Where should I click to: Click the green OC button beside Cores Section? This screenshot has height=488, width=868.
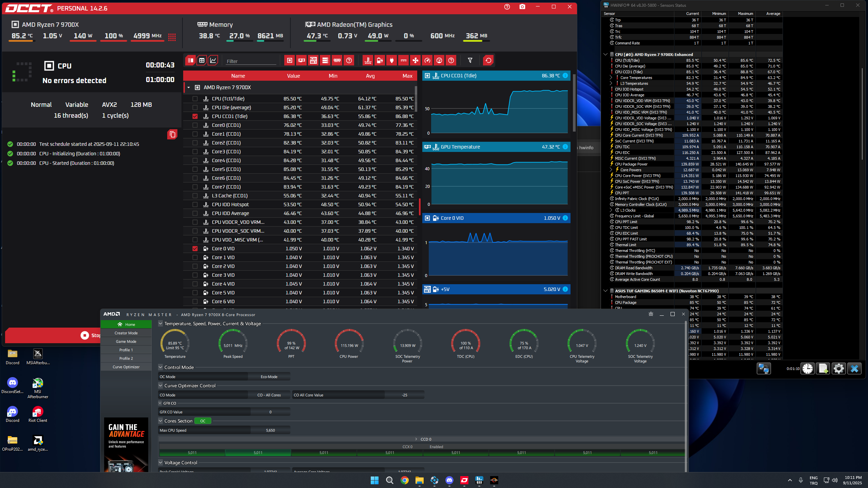(203, 421)
